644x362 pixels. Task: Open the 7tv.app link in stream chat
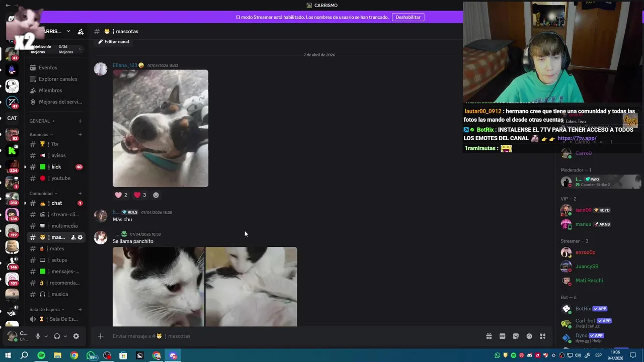(x=577, y=138)
